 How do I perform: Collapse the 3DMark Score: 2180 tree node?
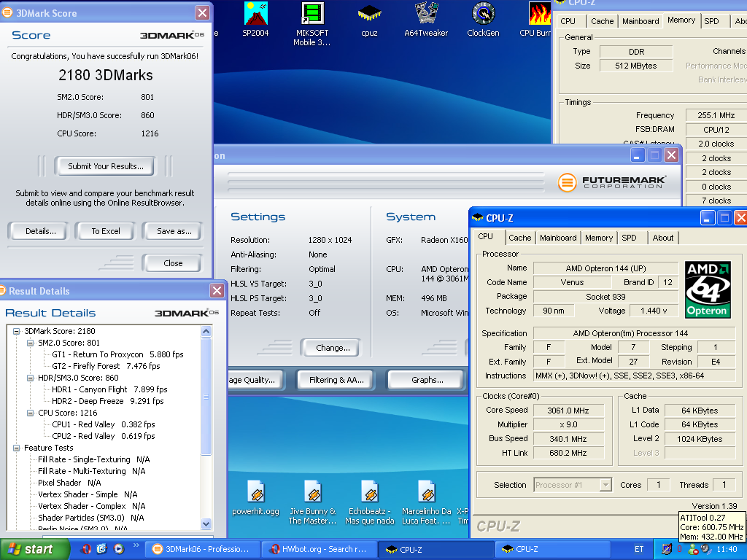click(16, 331)
